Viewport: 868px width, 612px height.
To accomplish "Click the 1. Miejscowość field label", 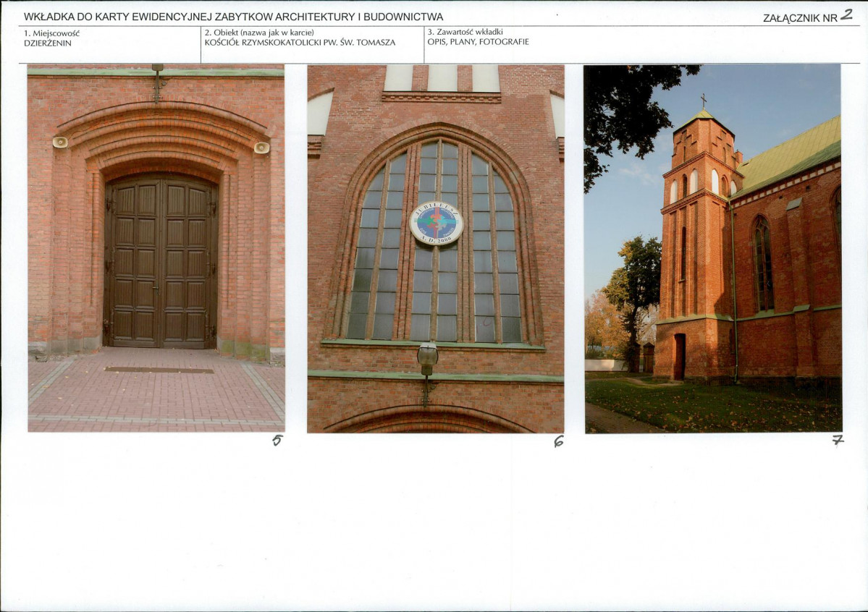I will click(x=51, y=33).
